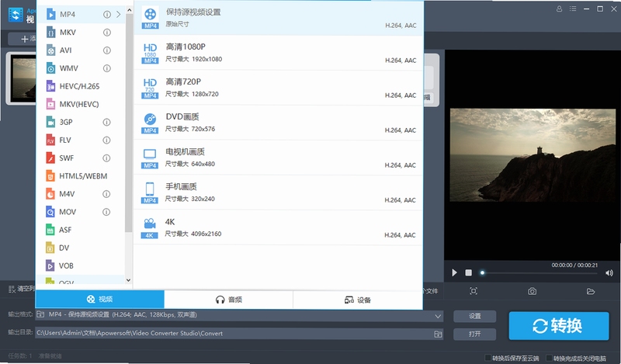Click the preview seek slider handle
Image resolution: width=621 pixels, height=364 pixels.
pos(482,272)
